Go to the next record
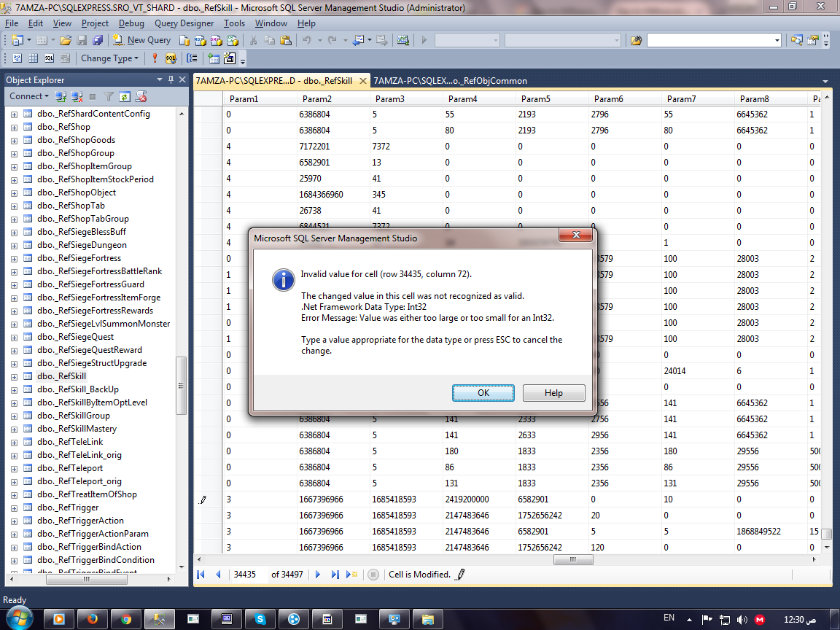 pos(318,575)
